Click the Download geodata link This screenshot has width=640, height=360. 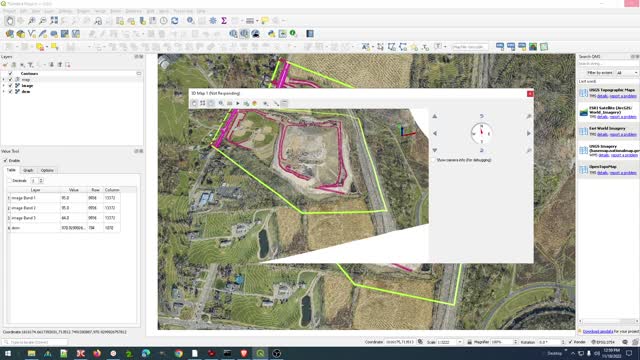(x=598, y=331)
